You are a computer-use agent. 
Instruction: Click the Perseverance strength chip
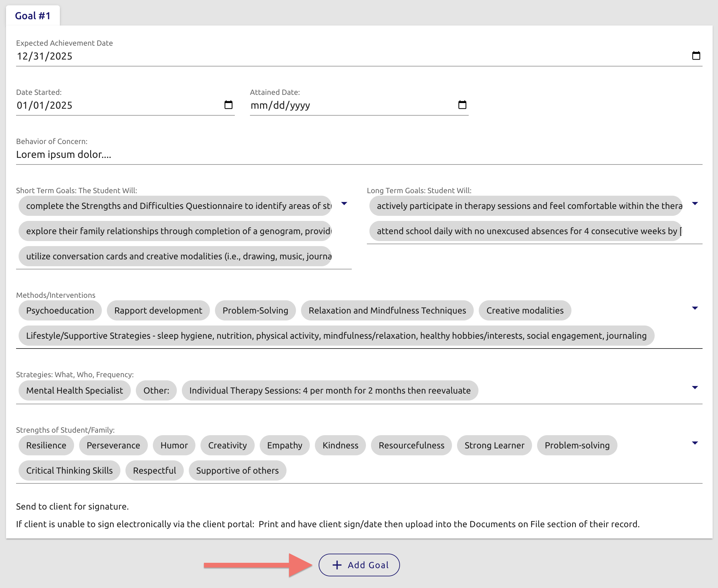[x=113, y=445]
